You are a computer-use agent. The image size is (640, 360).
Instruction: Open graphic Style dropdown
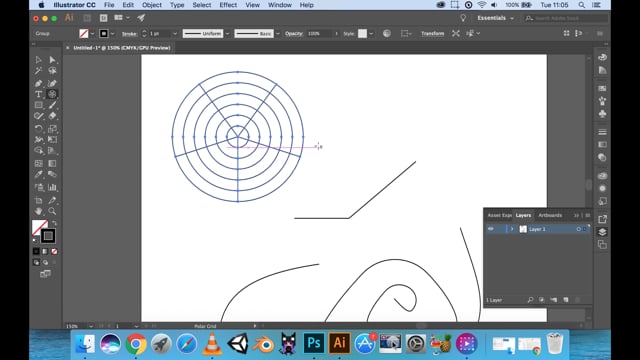point(371,33)
